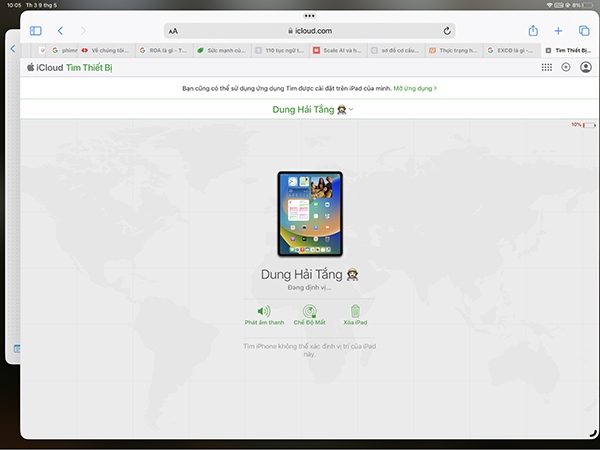Open the multitasking three-dots menu
This screenshot has height=450, width=600.
click(x=309, y=16)
